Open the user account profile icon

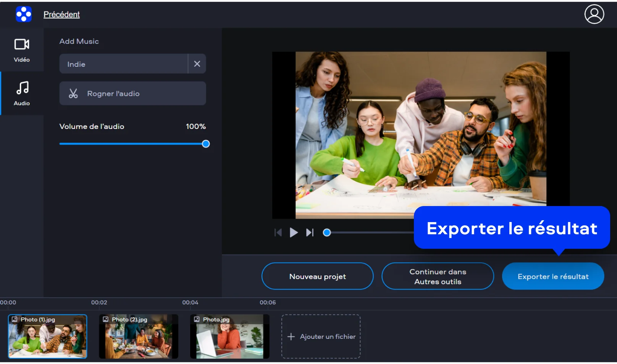[594, 14]
